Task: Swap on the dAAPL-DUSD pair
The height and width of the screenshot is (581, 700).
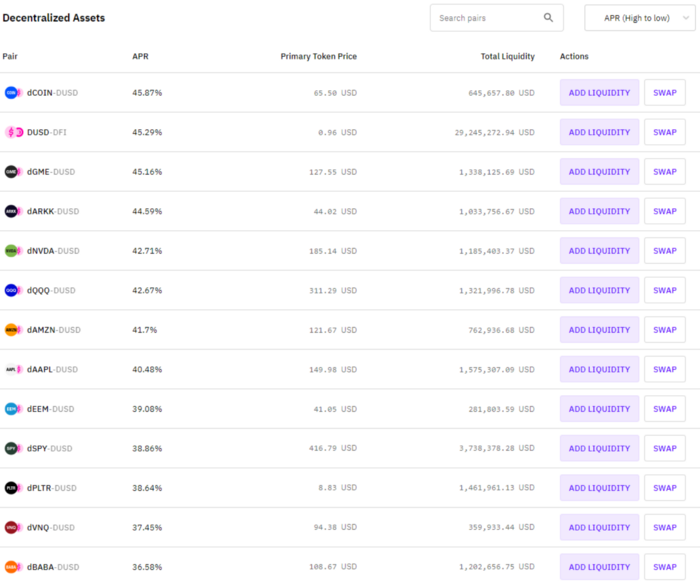Action: (665, 369)
